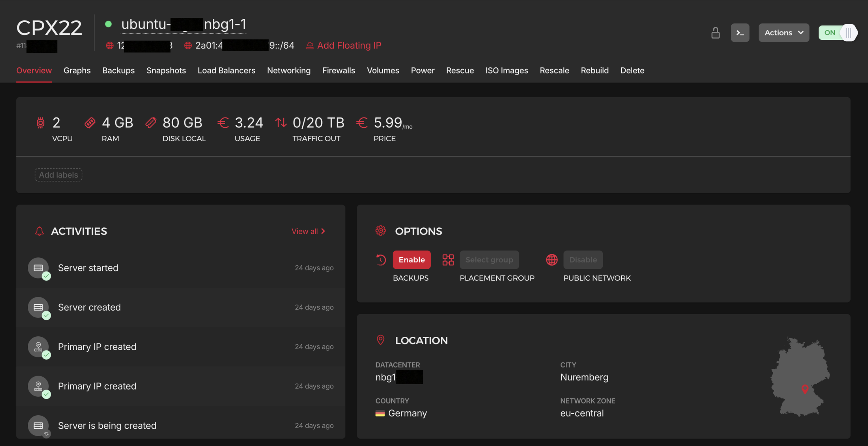This screenshot has width=868, height=446.
Task: Click the location pin icon in Location panel
Action: [381, 340]
